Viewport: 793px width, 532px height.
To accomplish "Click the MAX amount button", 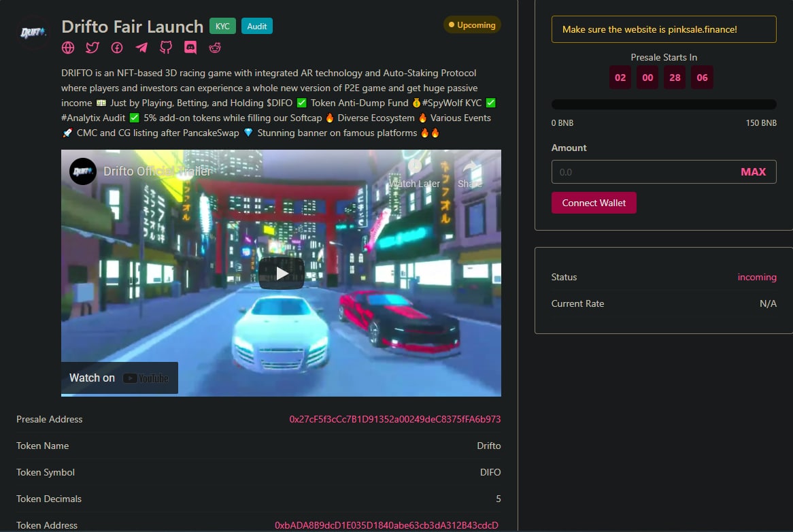I will pyautogui.click(x=753, y=172).
